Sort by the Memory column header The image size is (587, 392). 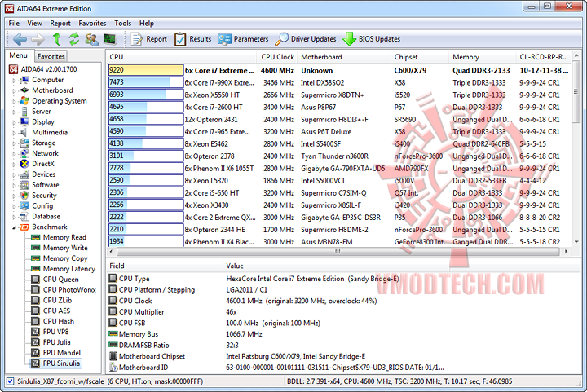482,57
